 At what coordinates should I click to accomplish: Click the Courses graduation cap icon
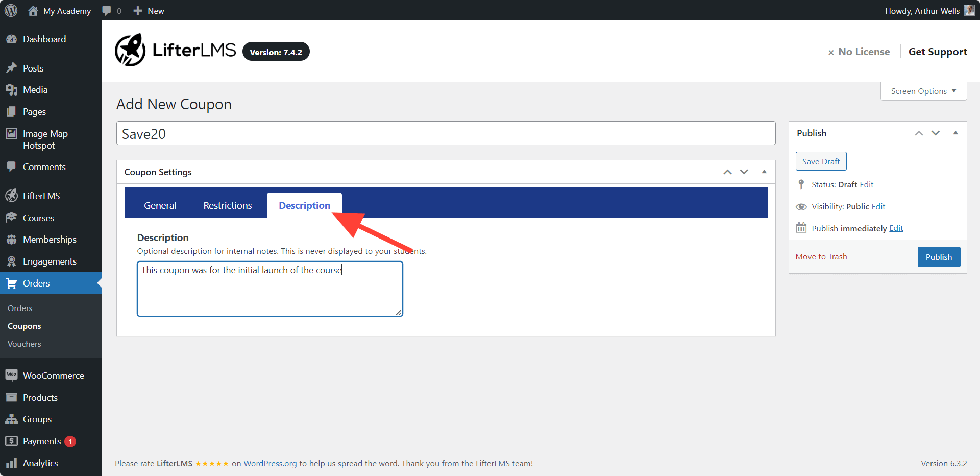pyautogui.click(x=11, y=218)
